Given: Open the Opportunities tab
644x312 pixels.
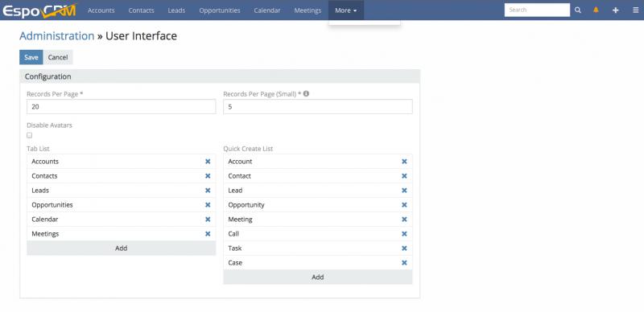Looking at the screenshot, I should coord(220,10).
